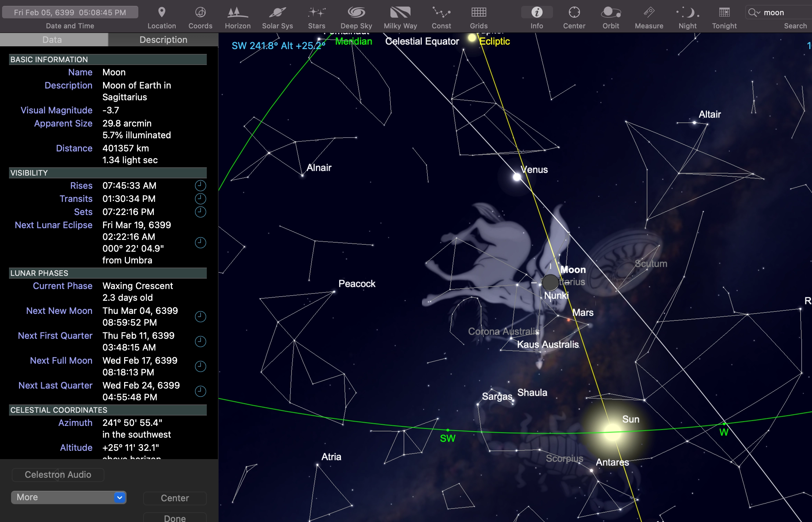
Task: Toggle Solar Sys objects display
Action: (277, 13)
